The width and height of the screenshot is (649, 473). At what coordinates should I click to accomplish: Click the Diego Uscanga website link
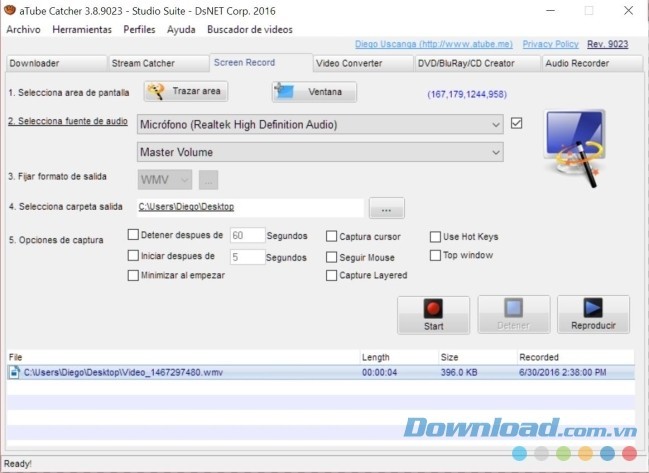(x=433, y=44)
